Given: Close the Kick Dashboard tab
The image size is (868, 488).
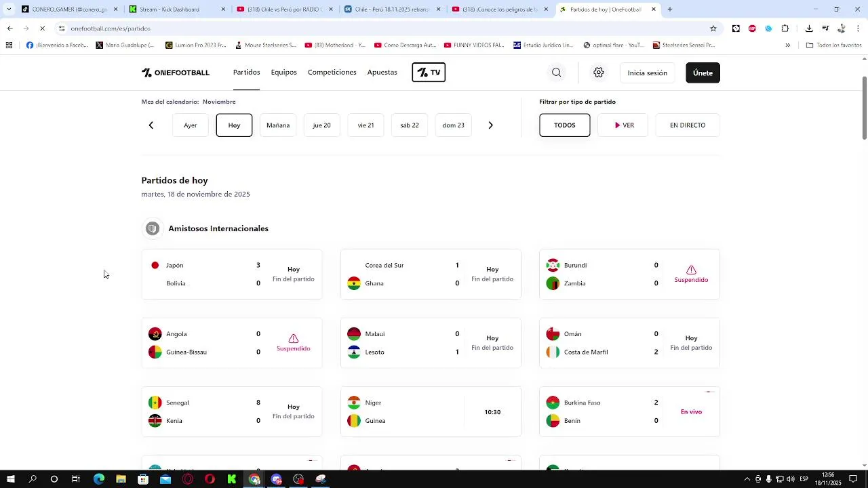Looking at the screenshot, I should pos(223,9).
